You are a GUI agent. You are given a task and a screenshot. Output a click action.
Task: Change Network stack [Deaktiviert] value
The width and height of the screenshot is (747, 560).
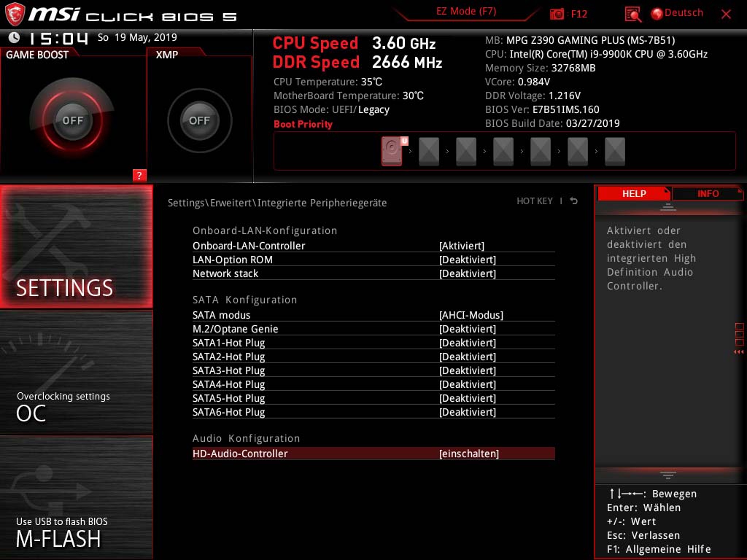point(468,273)
